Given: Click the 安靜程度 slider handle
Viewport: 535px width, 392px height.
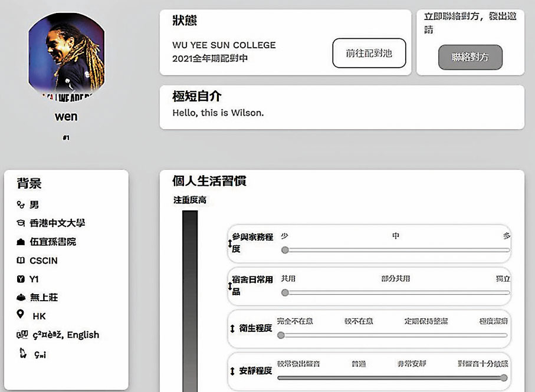Looking at the screenshot, I should pyautogui.click(x=504, y=378).
